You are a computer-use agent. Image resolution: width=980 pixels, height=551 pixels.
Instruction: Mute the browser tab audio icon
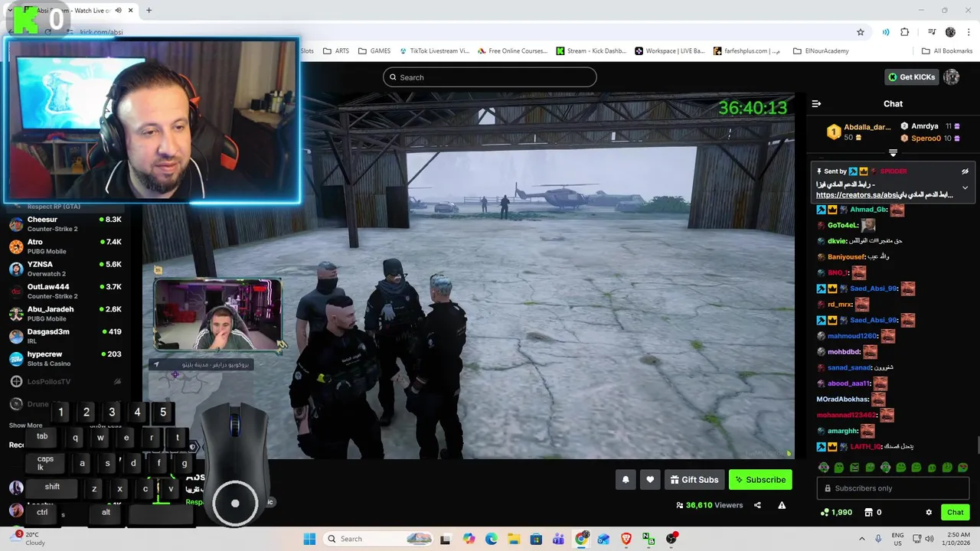pos(118,11)
